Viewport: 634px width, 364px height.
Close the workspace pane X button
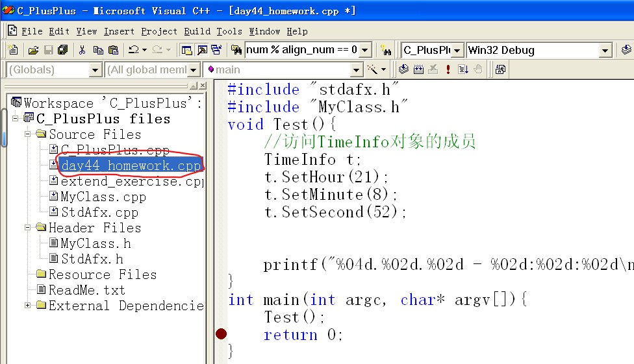[x=203, y=85]
